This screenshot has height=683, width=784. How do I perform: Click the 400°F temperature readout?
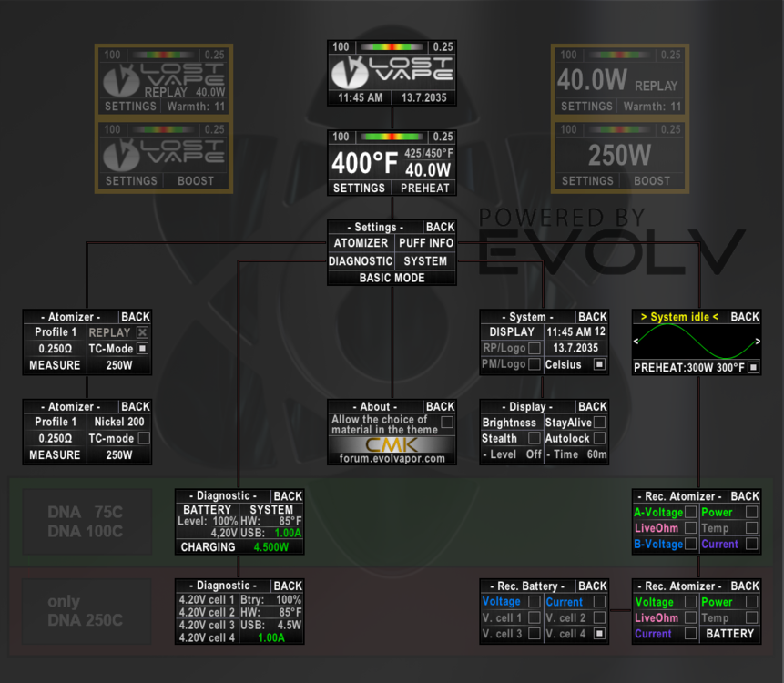pyautogui.click(x=365, y=163)
